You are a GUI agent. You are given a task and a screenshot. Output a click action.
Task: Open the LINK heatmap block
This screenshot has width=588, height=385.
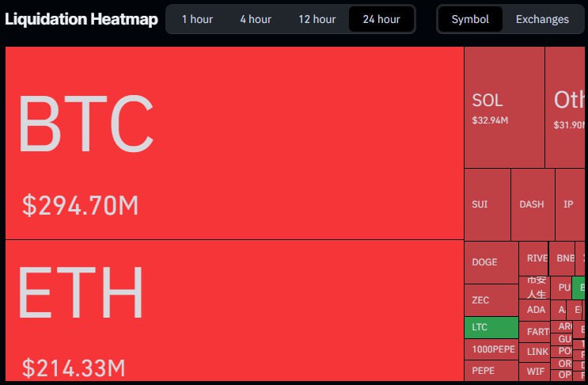537,352
